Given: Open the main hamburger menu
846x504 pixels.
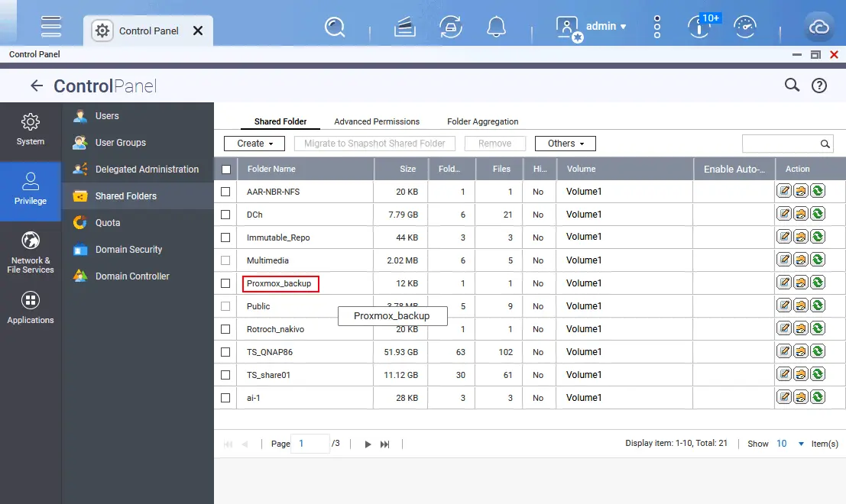Looking at the screenshot, I should [51, 27].
